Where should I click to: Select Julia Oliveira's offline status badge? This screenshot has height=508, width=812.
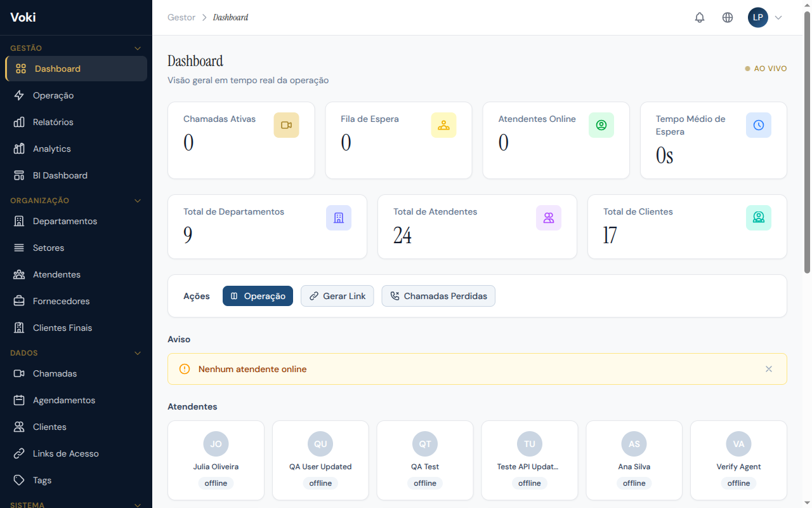(216, 483)
